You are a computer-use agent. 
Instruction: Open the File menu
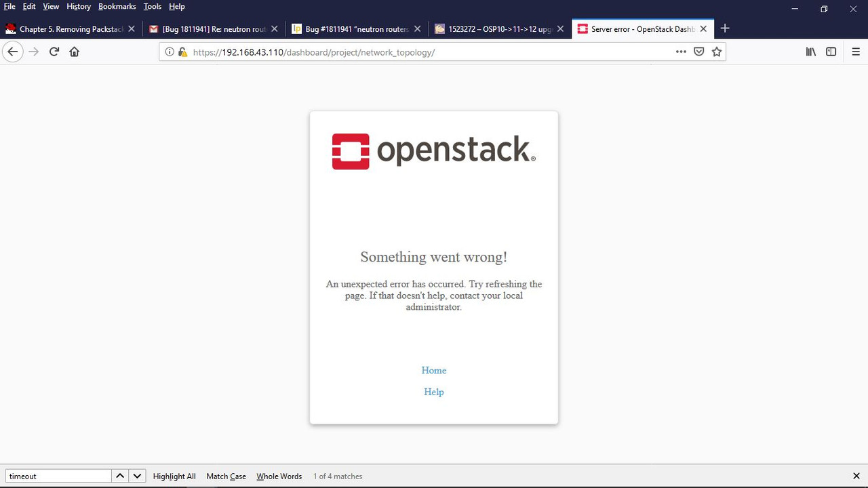9,7
